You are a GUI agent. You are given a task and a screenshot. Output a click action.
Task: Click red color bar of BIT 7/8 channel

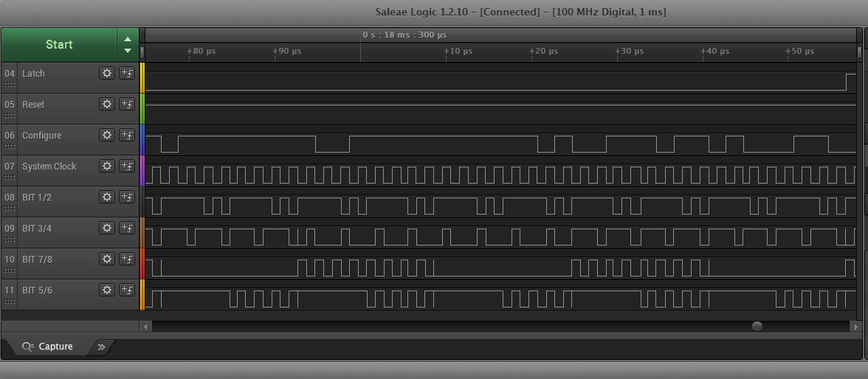tap(142, 263)
